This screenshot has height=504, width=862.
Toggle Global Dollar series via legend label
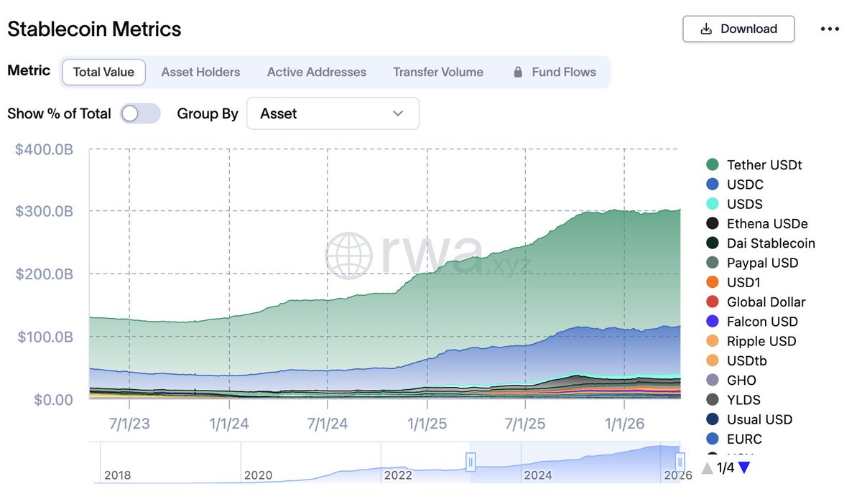(x=766, y=302)
